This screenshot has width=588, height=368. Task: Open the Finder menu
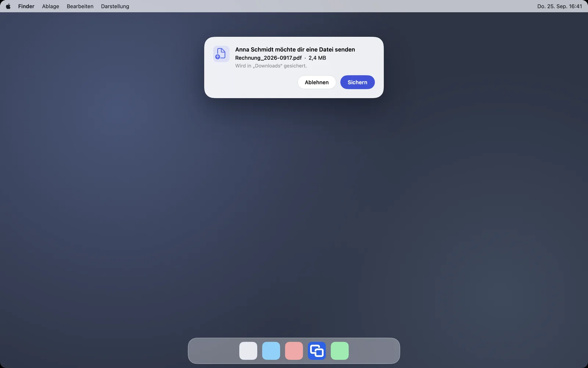click(26, 6)
